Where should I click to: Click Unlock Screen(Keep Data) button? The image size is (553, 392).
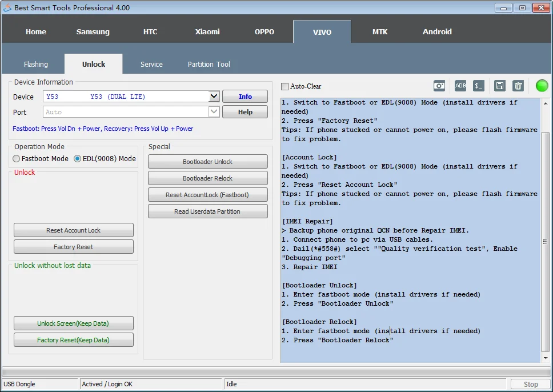(73, 323)
